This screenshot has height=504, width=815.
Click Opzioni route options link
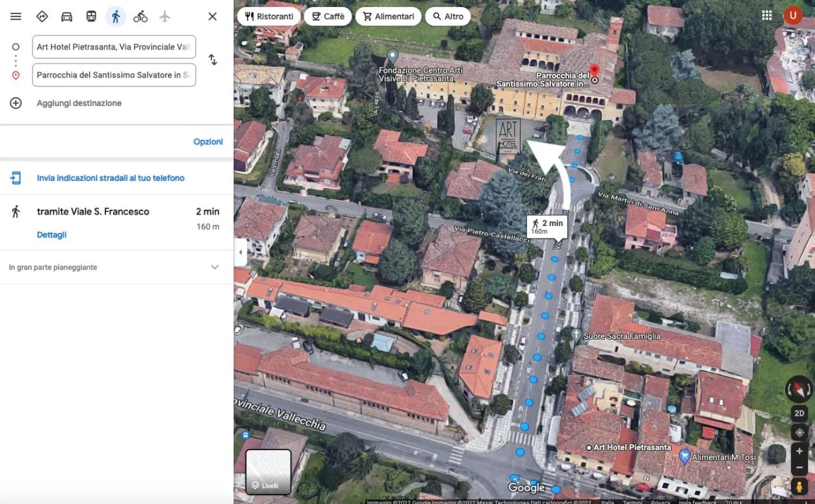point(208,142)
